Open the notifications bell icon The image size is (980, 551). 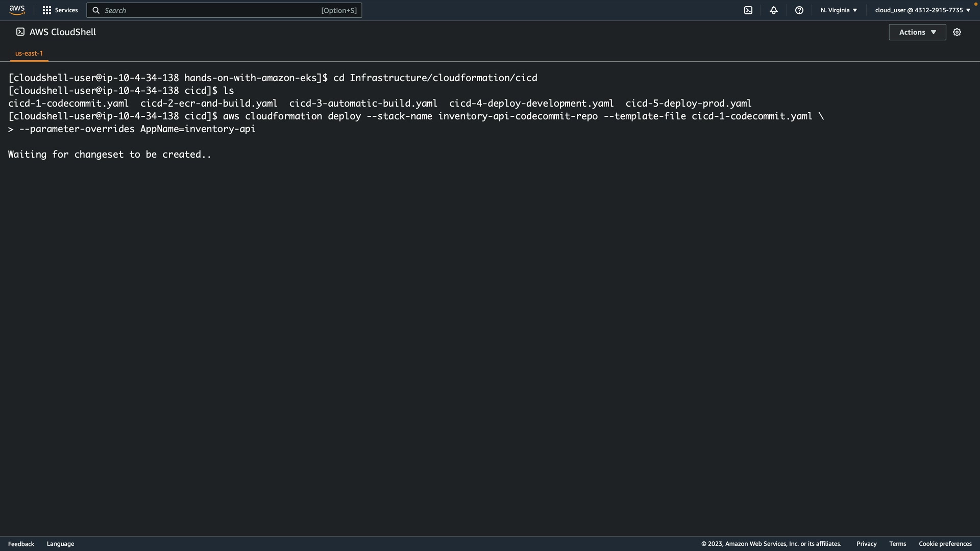(774, 10)
